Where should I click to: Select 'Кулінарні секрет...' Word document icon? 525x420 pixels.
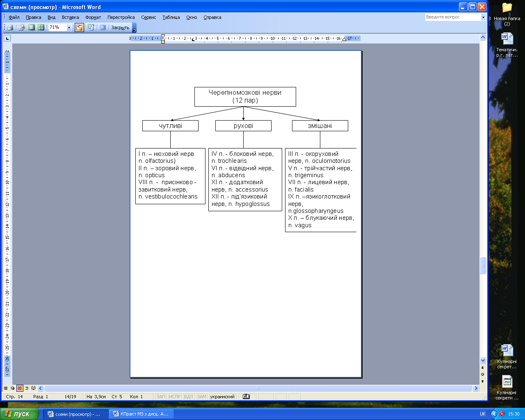[x=507, y=356]
